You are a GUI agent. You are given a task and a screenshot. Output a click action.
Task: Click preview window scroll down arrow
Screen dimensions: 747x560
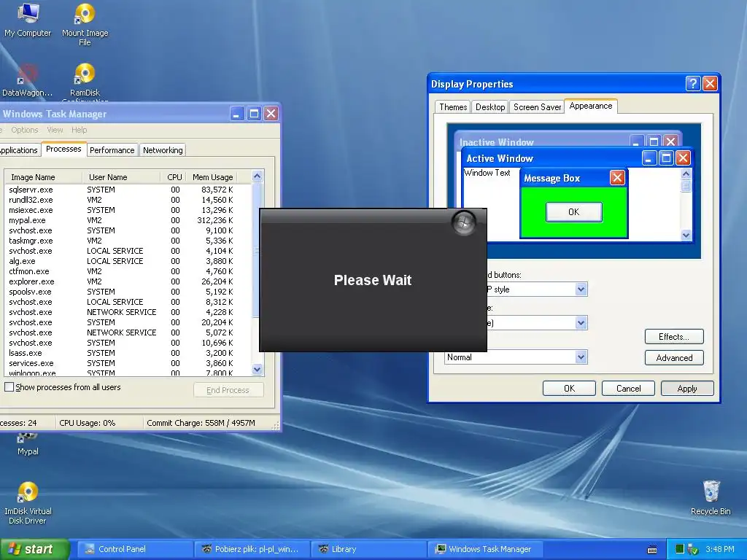(686, 235)
